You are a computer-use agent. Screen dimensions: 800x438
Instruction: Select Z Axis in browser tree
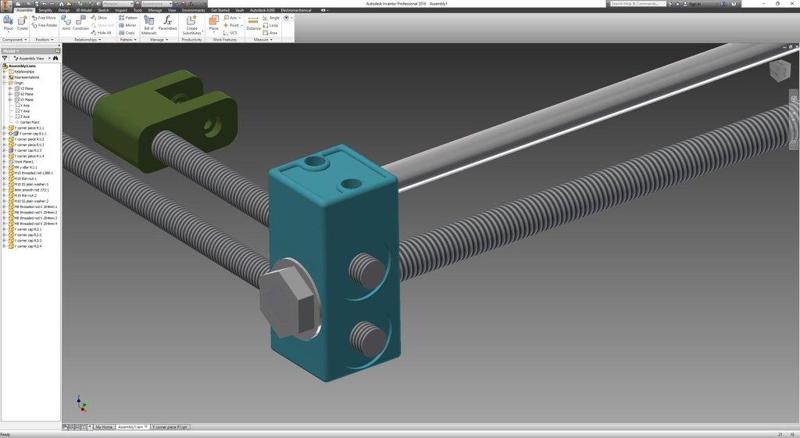coord(25,116)
